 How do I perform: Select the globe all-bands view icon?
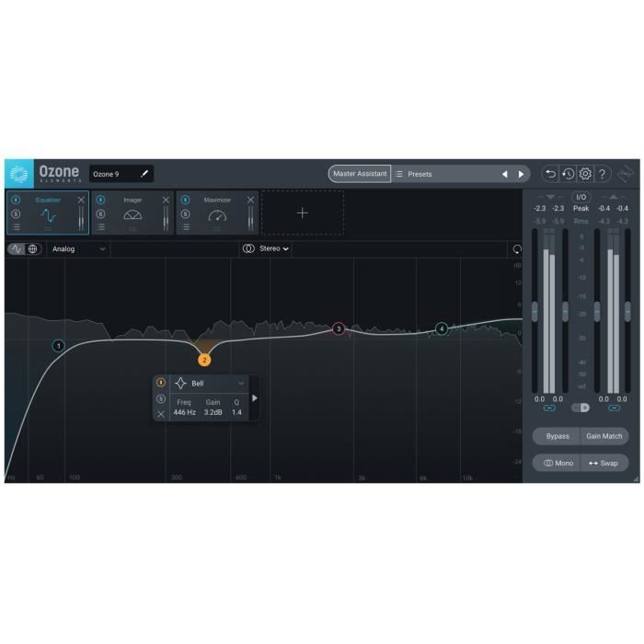coord(32,249)
